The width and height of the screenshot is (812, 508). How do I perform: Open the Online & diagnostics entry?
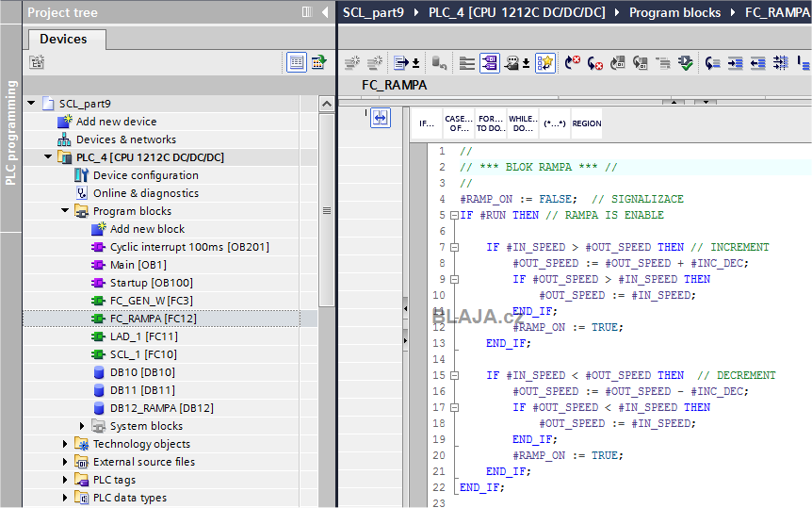(145, 193)
